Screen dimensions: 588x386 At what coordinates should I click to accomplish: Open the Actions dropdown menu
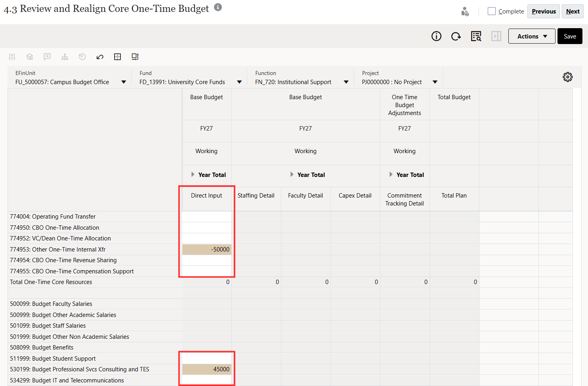tap(532, 36)
